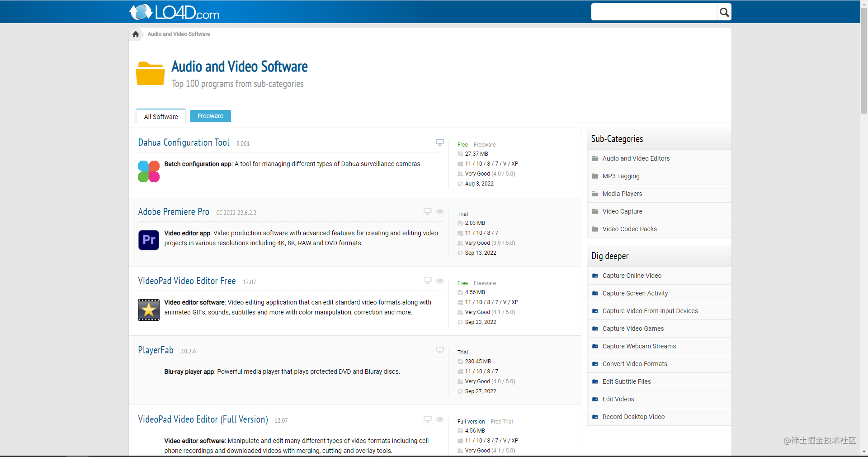This screenshot has height=457, width=868.
Task: Click Audio and Video Software breadcrumb
Action: point(179,34)
